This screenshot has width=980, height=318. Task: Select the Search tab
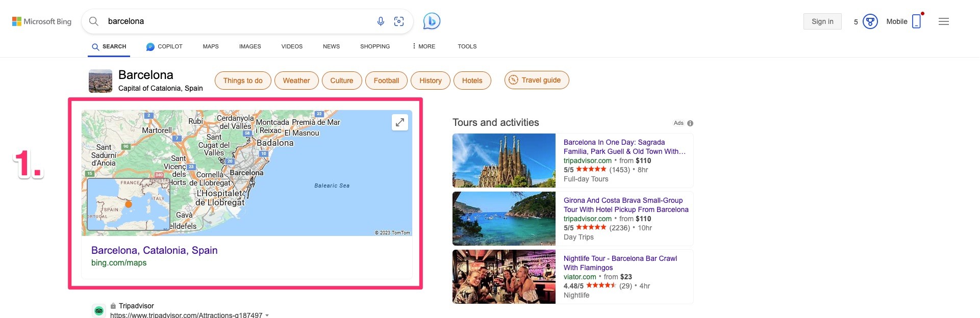click(109, 46)
